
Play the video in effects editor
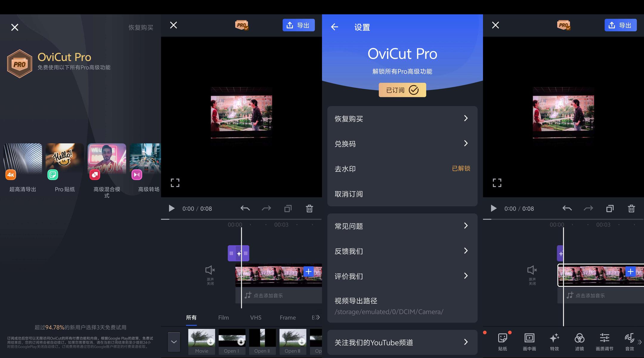point(171,208)
